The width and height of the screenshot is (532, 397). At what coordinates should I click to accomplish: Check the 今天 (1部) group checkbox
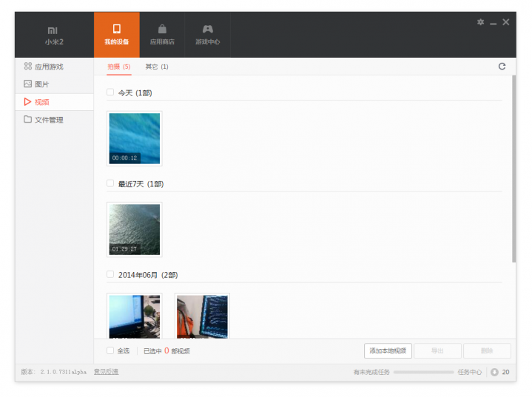pyautogui.click(x=110, y=92)
